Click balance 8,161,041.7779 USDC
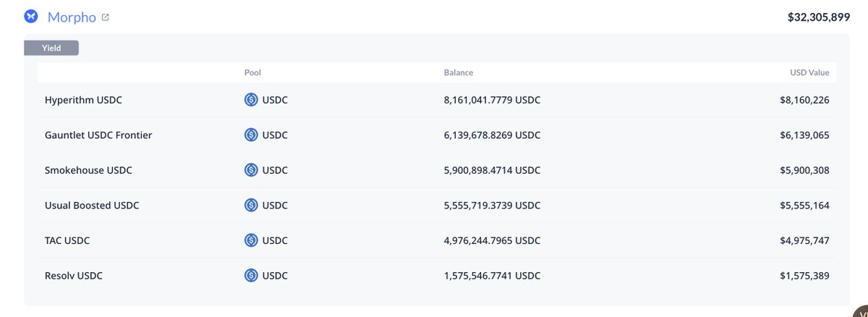This screenshot has height=317, width=868. coord(492,100)
